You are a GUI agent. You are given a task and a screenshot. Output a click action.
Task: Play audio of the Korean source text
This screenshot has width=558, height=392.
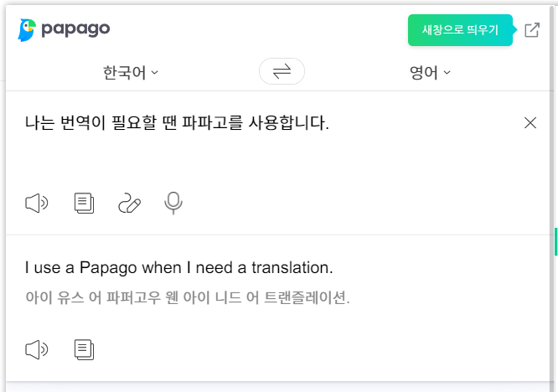tap(37, 203)
